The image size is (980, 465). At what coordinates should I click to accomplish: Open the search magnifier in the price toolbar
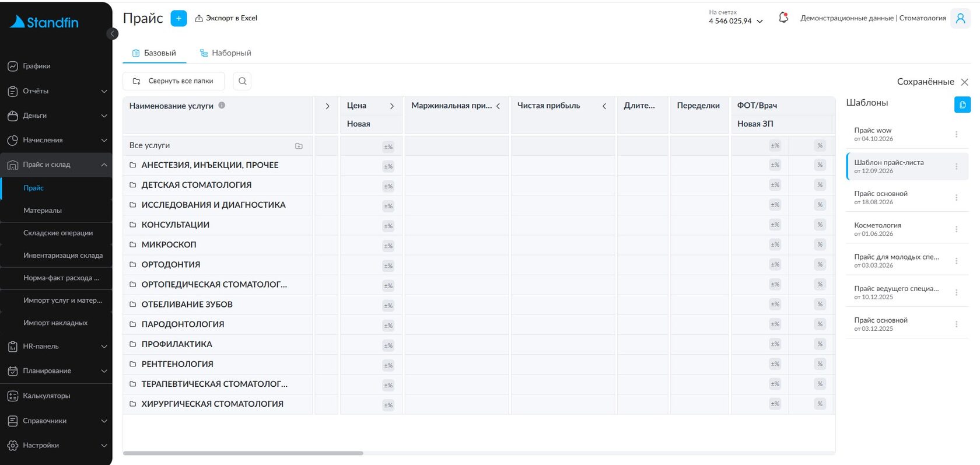(242, 81)
